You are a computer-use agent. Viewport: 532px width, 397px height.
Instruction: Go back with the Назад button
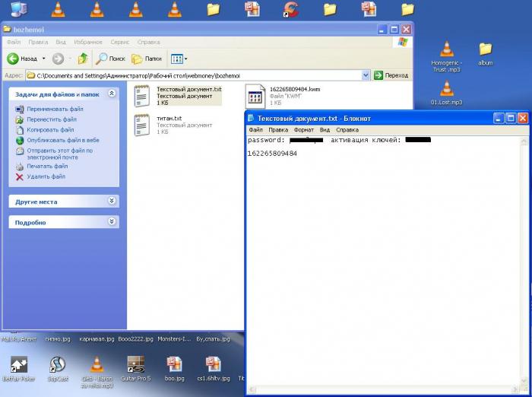point(22,59)
